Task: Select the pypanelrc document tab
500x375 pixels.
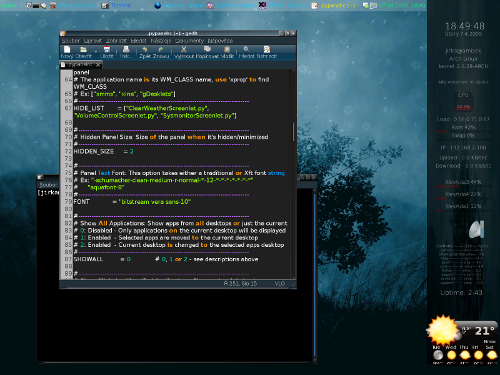Action: click(80, 65)
